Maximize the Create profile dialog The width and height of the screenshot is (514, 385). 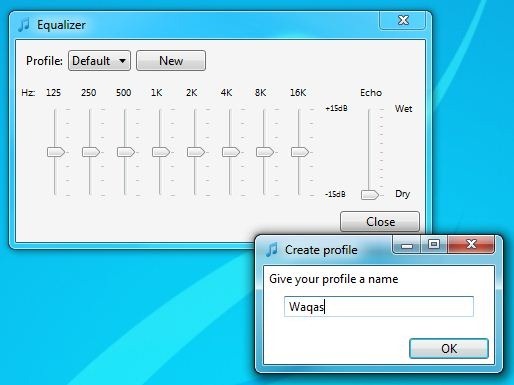[434, 244]
